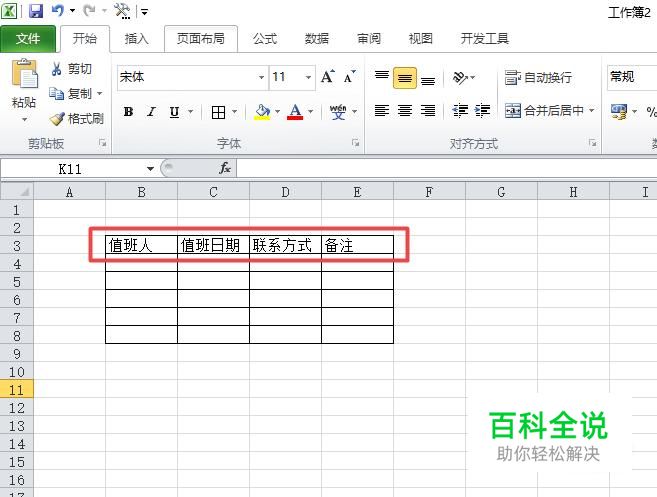Select Align Text Left icon
The height and width of the screenshot is (497, 657).
(x=382, y=111)
